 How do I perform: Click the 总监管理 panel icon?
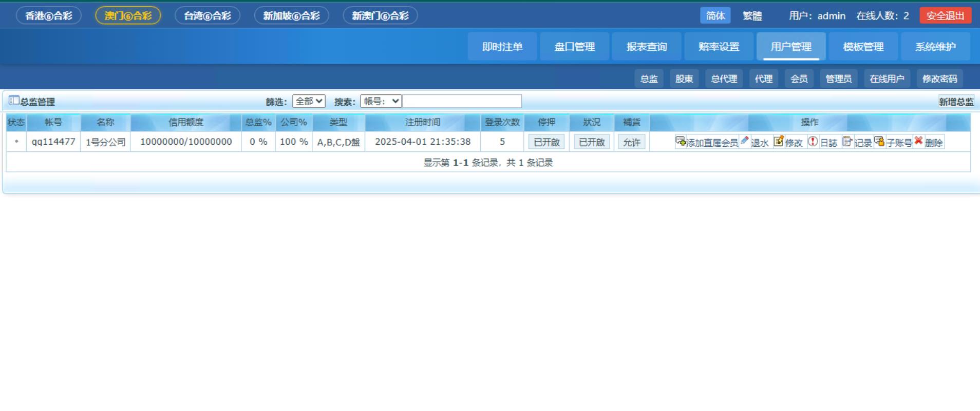(x=14, y=101)
